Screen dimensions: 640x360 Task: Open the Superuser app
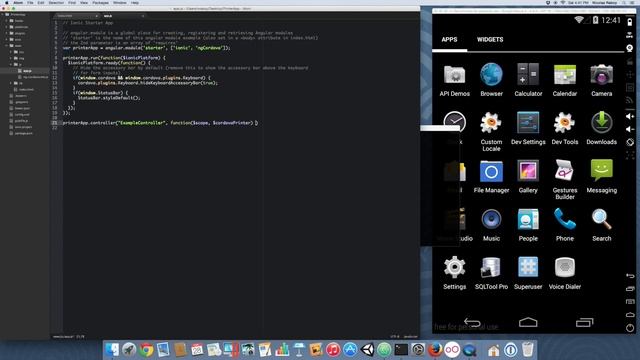[528, 273]
